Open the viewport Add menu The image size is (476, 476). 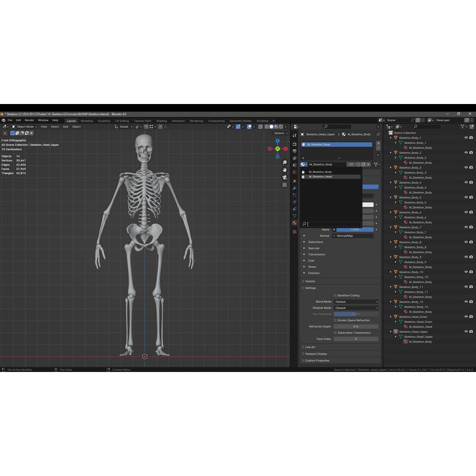tap(65, 126)
